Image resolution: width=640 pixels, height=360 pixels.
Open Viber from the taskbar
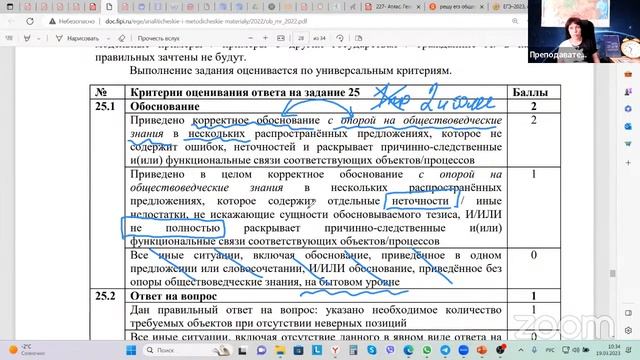coord(390,350)
